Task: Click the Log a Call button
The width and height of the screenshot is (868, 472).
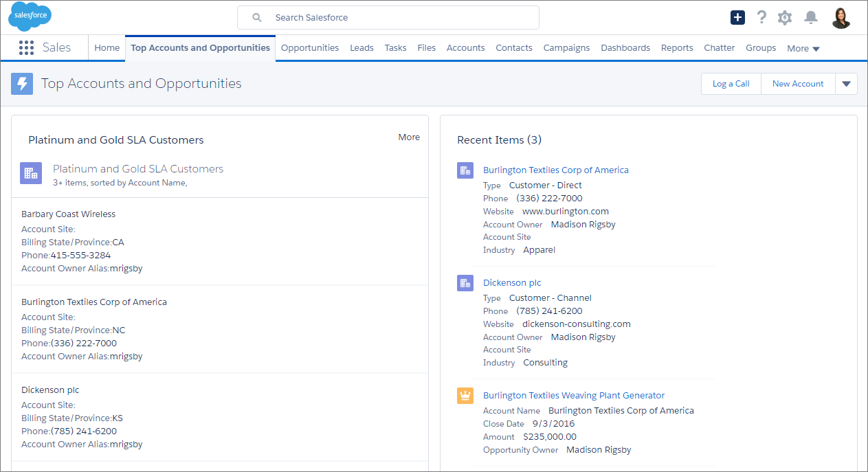Action: [x=731, y=84]
